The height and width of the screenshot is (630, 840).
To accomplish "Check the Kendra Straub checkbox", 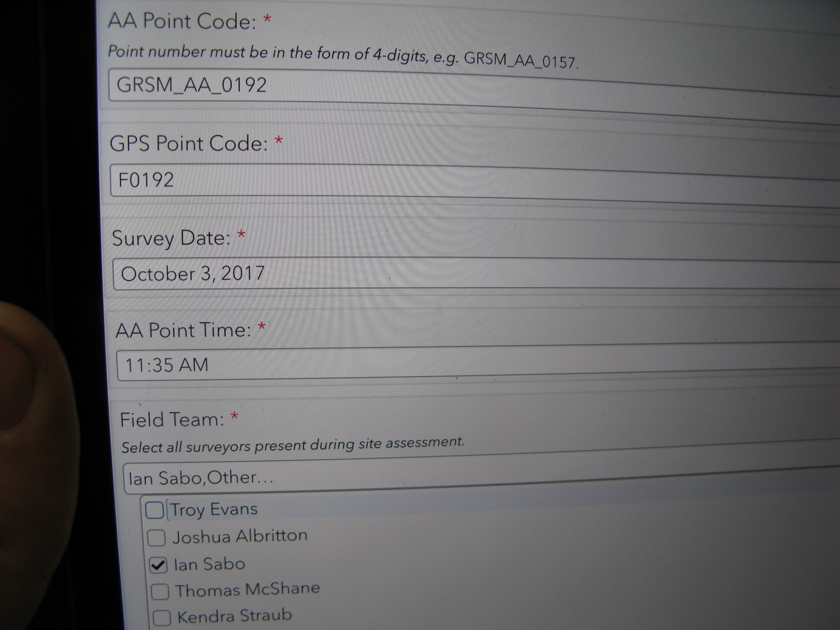I will point(162,617).
